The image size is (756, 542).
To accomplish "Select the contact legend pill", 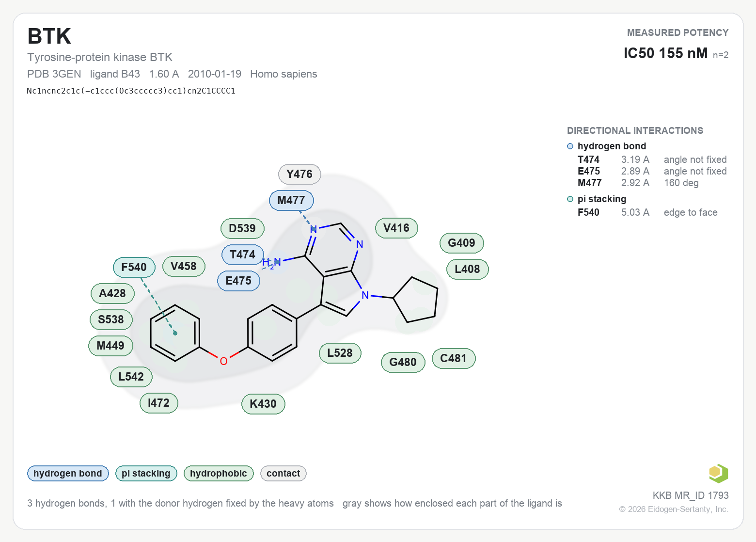I will 283,474.
